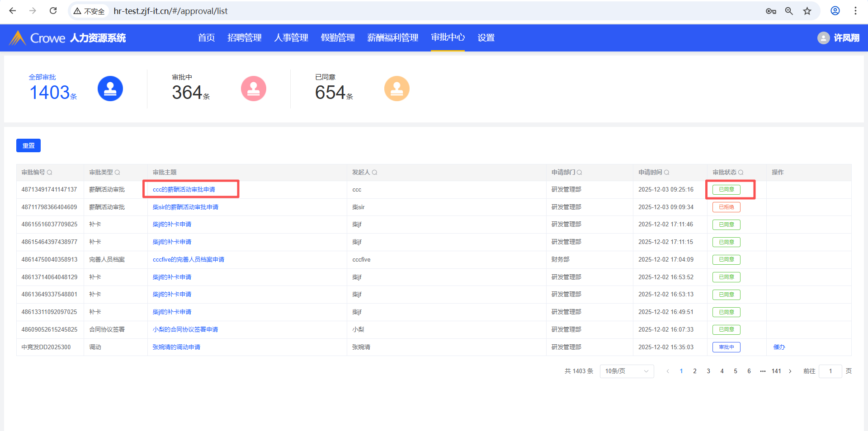Open cccfive的完善人员档案申请 link
868x431 pixels.
click(x=189, y=260)
